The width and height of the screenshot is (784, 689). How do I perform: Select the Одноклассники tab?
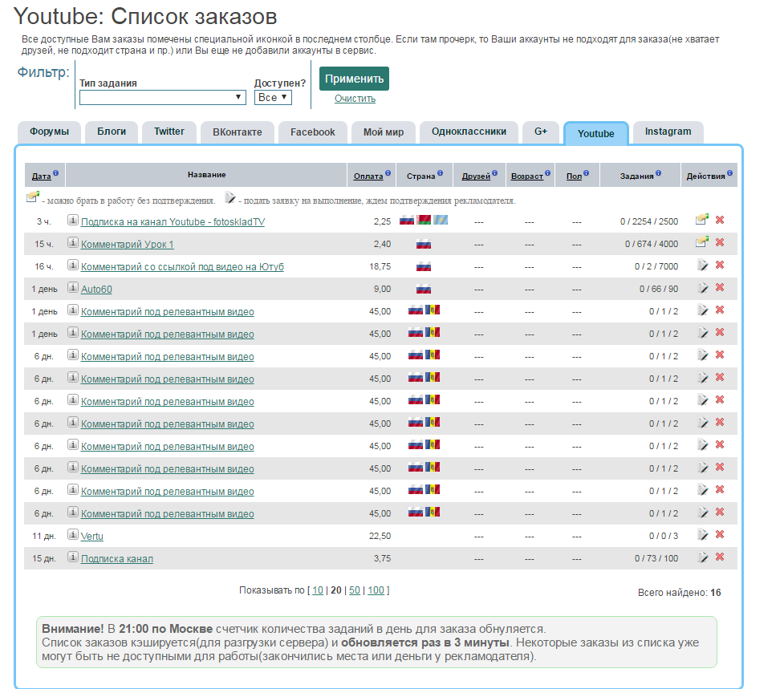point(469,132)
